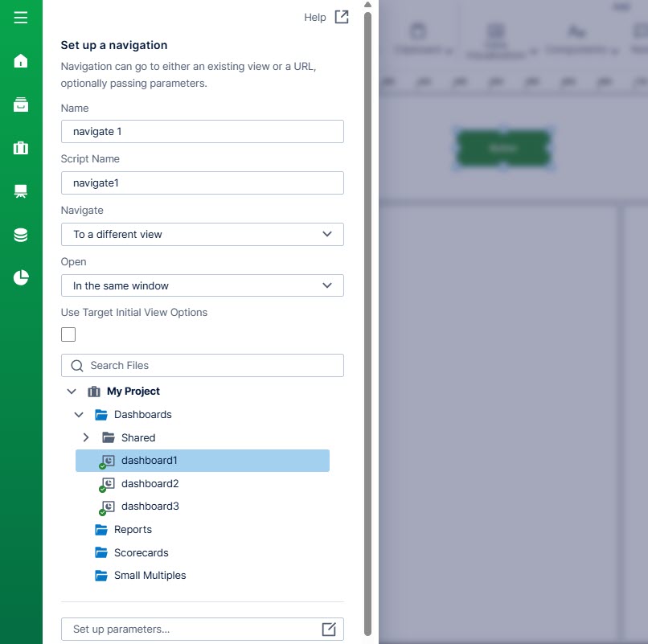
Task: Click the panel's vertical scrollbar
Action: [368, 322]
